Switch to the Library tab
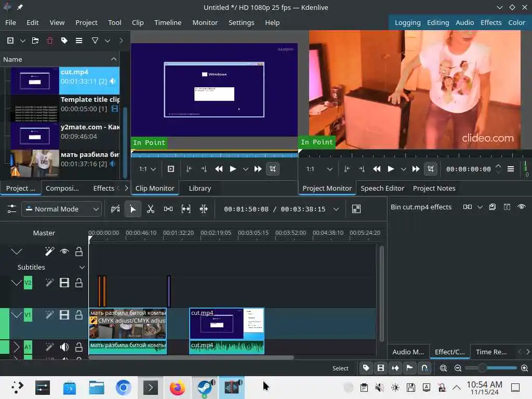Image resolution: width=532 pixels, height=399 pixels. point(200,188)
